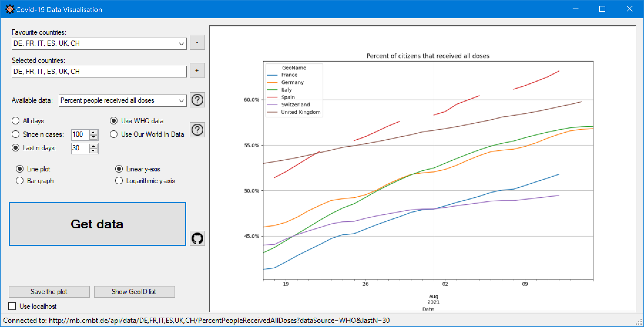This screenshot has width=644, height=327.
Task: Open the GitHub repository via its icon
Action: click(197, 239)
